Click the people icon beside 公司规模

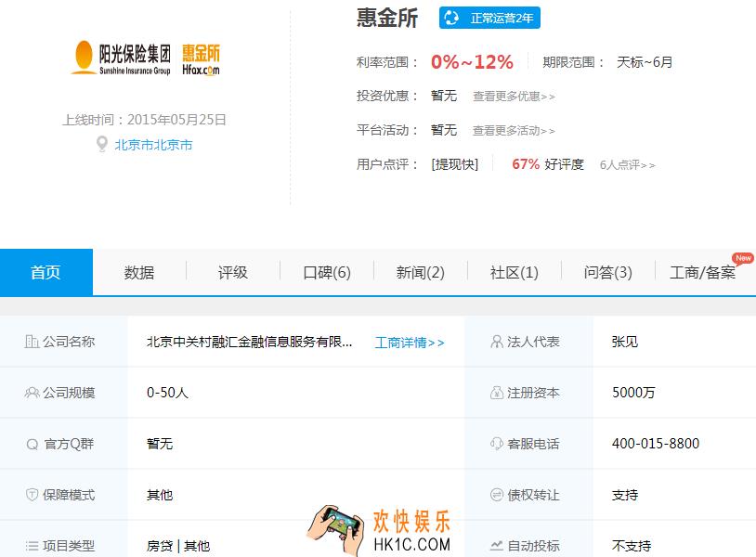point(32,393)
